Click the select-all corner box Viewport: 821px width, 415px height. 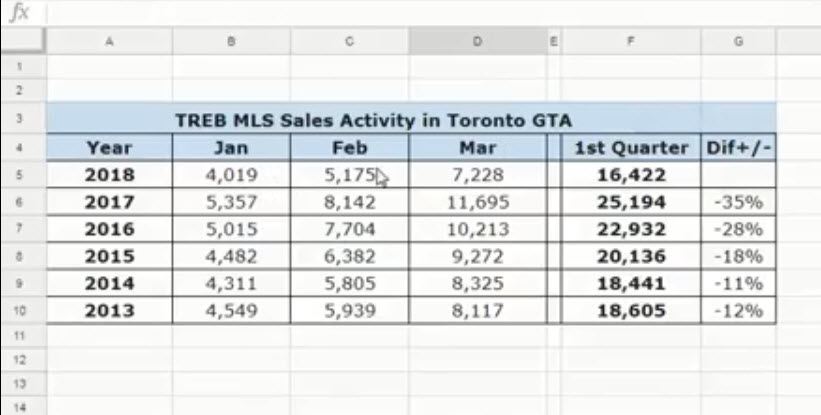pos(22,42)
